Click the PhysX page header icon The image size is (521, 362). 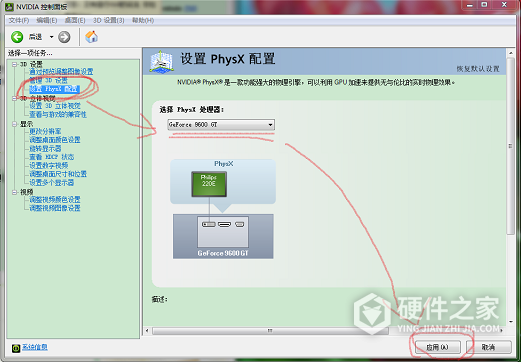point(161,61)
